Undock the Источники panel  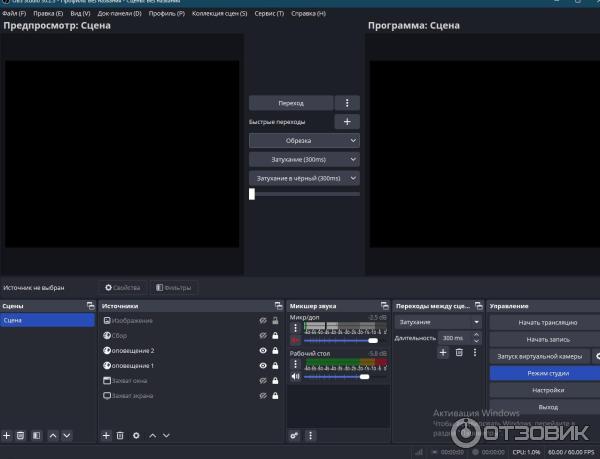279,306
